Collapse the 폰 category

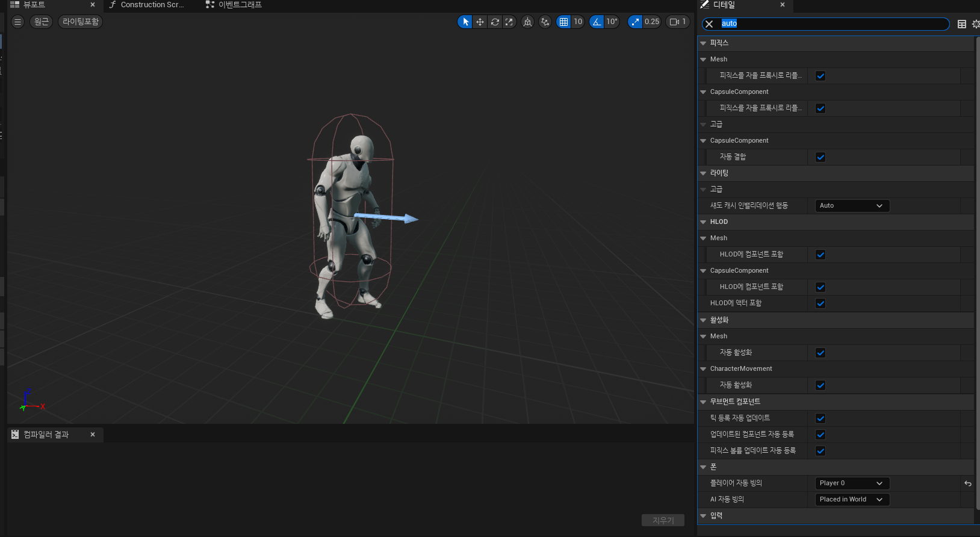click(703, 467)
